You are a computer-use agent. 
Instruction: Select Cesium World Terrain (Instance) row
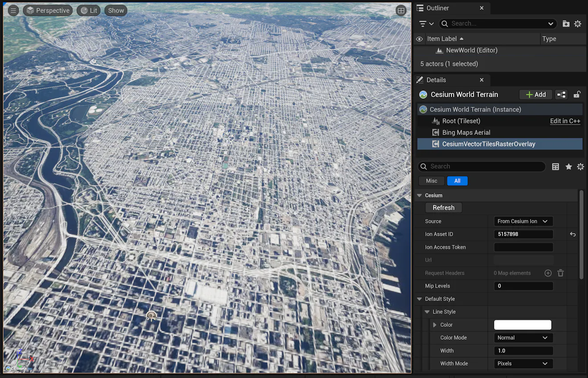(500, 109)
